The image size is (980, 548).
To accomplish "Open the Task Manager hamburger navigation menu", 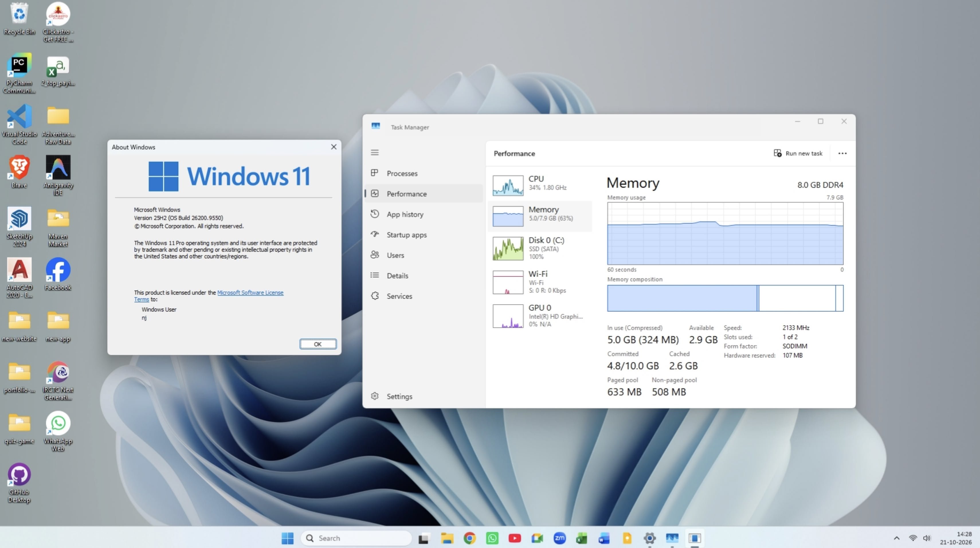I will click(375, 152).
